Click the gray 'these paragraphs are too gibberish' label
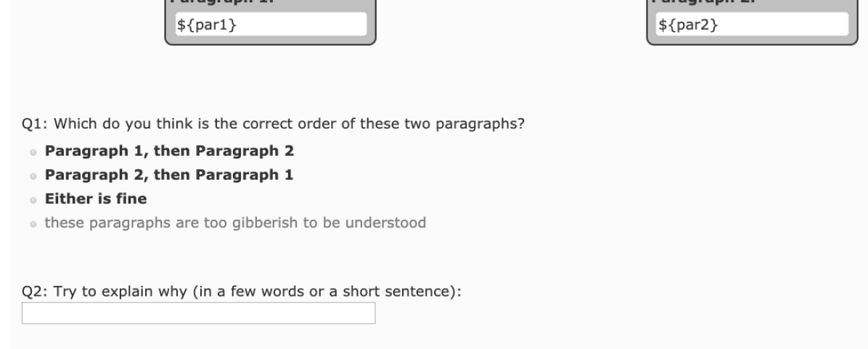Viewport: 868px width, 349px height. click(x=235, y=223)
